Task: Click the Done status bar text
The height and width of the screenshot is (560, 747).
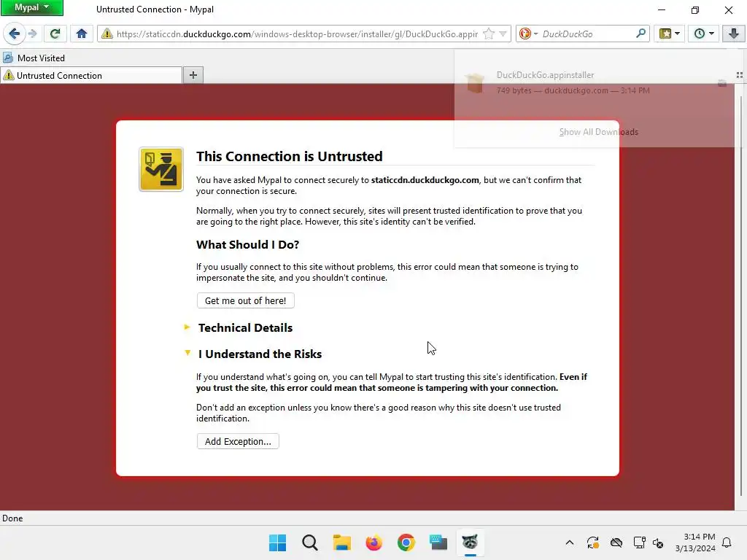Action: 12,518
